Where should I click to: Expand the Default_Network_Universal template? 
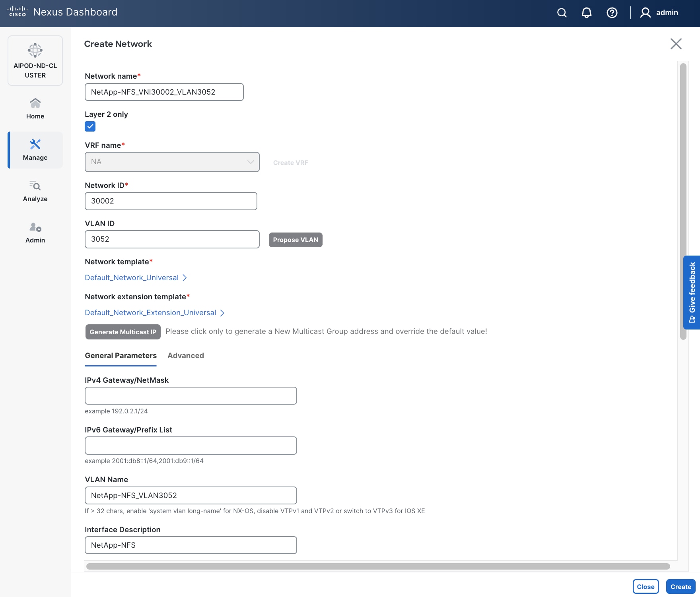tap(136, 277)
